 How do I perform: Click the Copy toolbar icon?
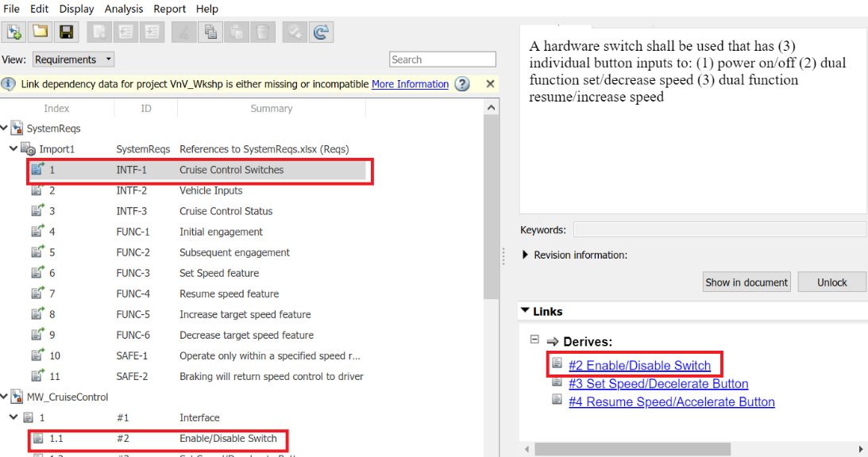click(x=211, y=33)
